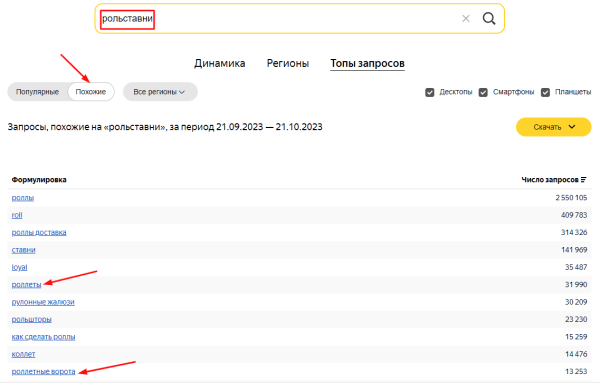Switch to the Регионы tab

288,63
